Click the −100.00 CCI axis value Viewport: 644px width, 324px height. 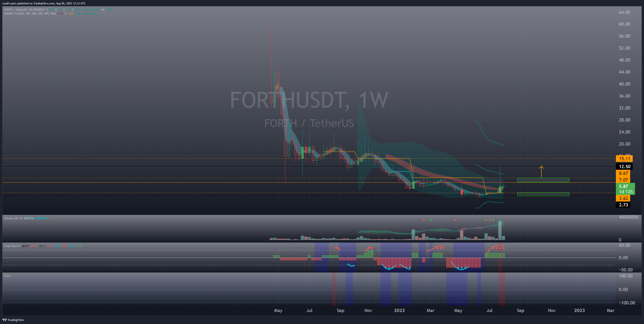click(627, 303)
